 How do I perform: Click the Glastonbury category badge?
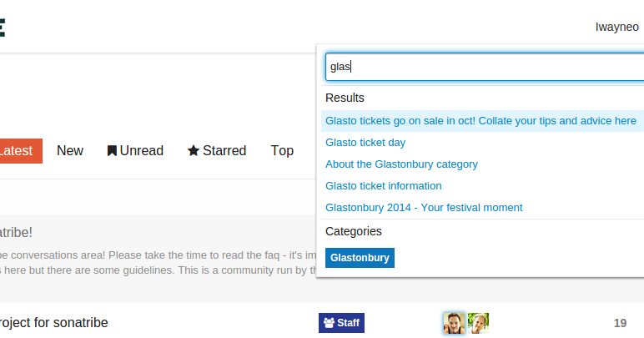pos(360,258)
